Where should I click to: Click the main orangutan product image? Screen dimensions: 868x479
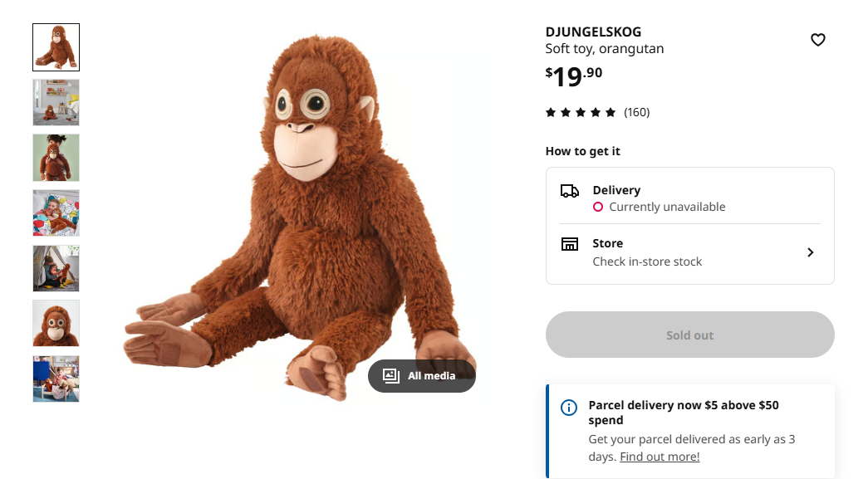click(299, 216)
